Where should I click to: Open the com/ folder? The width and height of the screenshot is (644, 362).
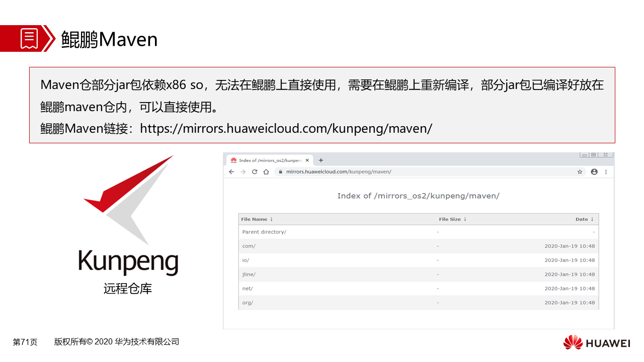(x=249, y=246)
